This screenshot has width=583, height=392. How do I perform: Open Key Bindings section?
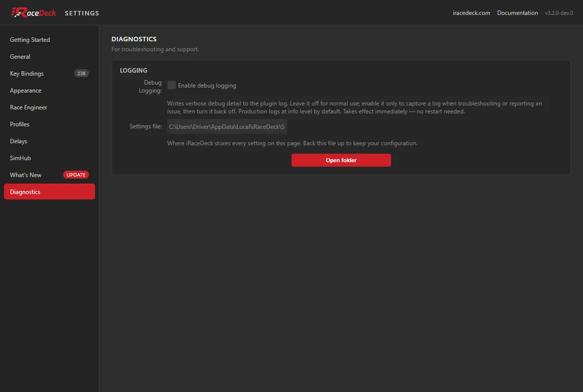coord(49,73)
